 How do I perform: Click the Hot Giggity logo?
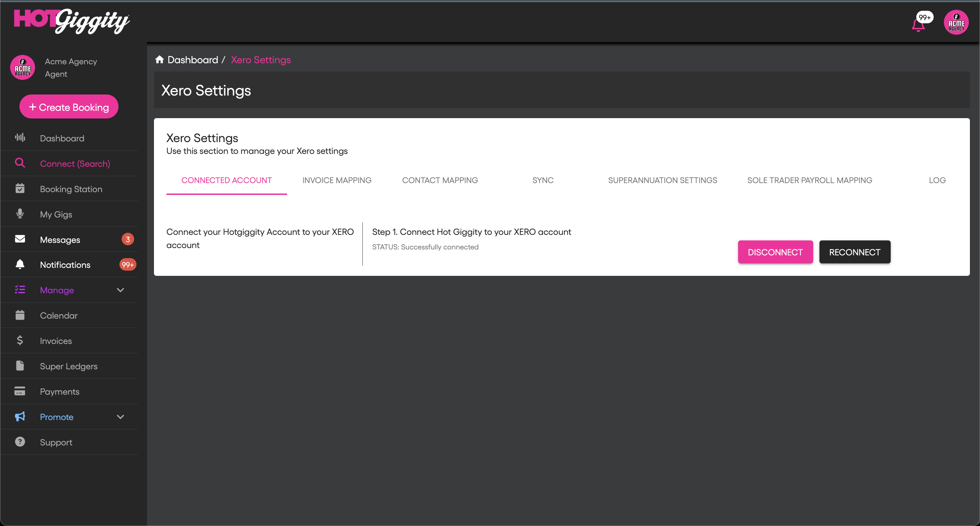[72, 21]
